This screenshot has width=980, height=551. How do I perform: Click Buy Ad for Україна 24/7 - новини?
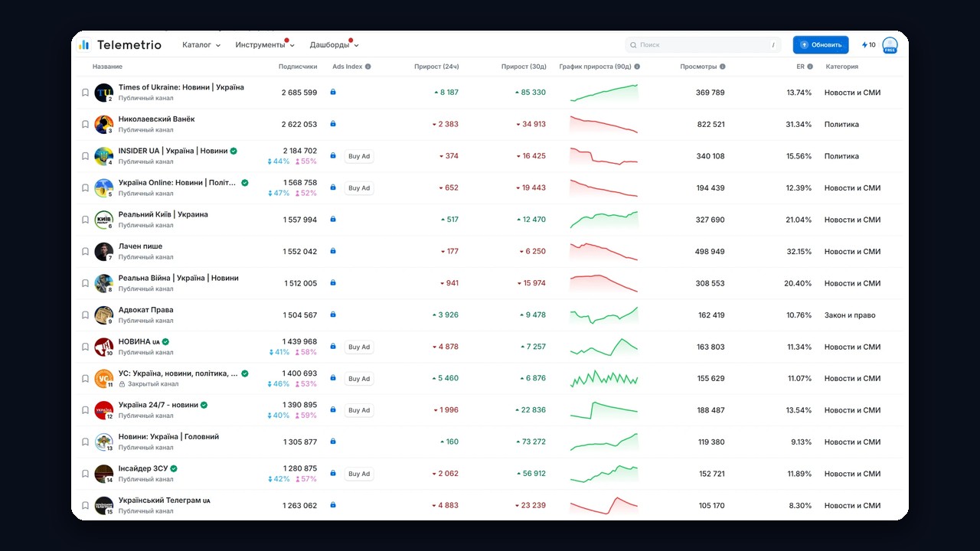point(359,410)
